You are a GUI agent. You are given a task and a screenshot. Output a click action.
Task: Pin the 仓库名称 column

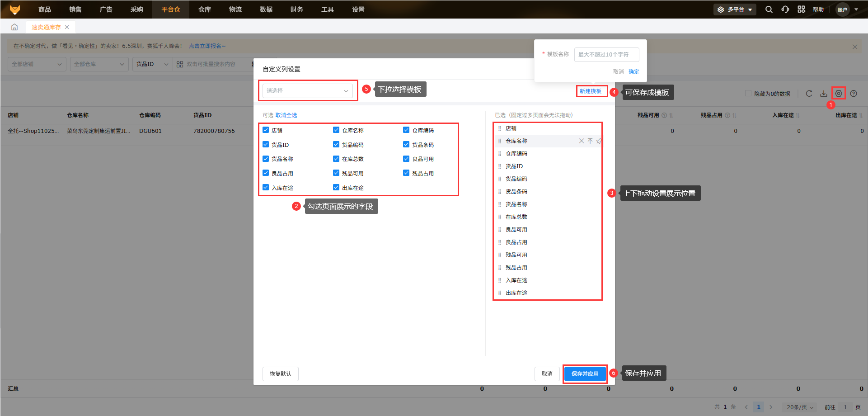tap(599, 141)
